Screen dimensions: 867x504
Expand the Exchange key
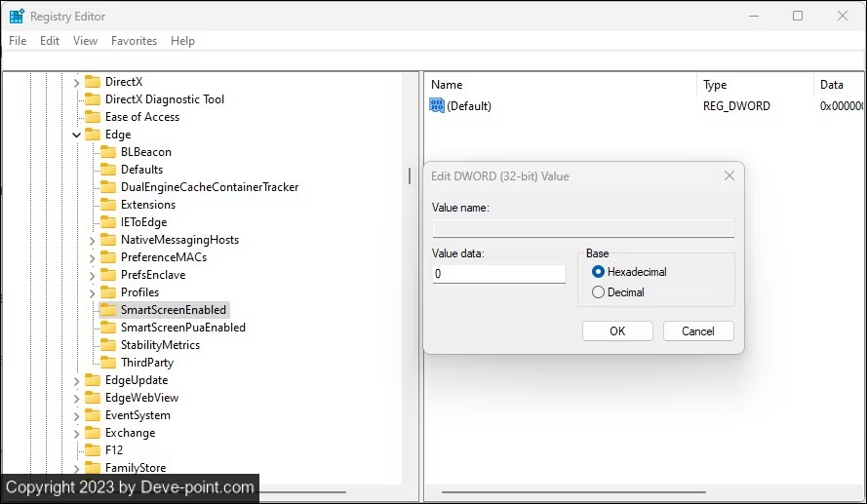(x=76, y=433)
